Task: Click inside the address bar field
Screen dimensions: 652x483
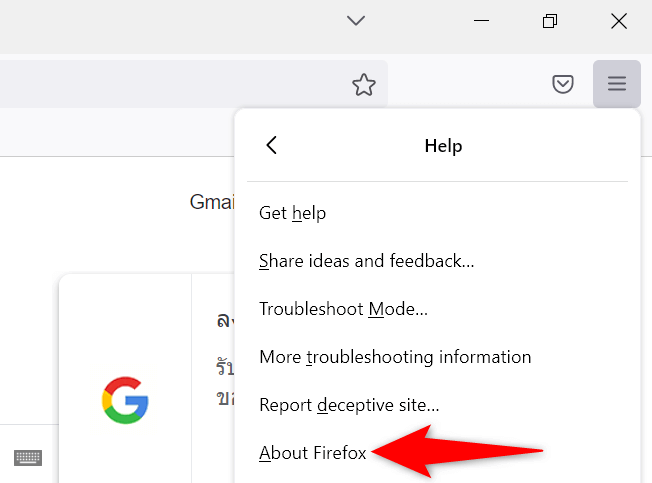Action: tap(194, 84)
